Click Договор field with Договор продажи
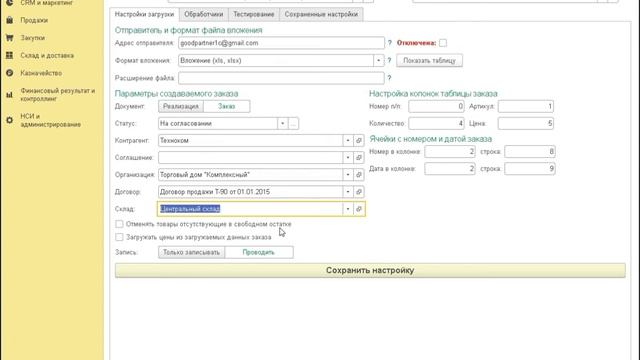Image resolution: width=640 pixels, height=360 pixels. 250,192
